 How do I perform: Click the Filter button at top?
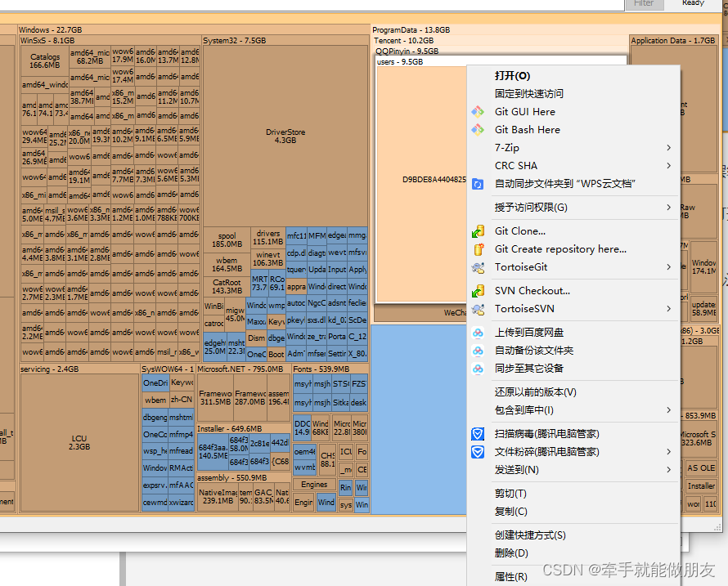pyautogui.click(x=644, y=4)
